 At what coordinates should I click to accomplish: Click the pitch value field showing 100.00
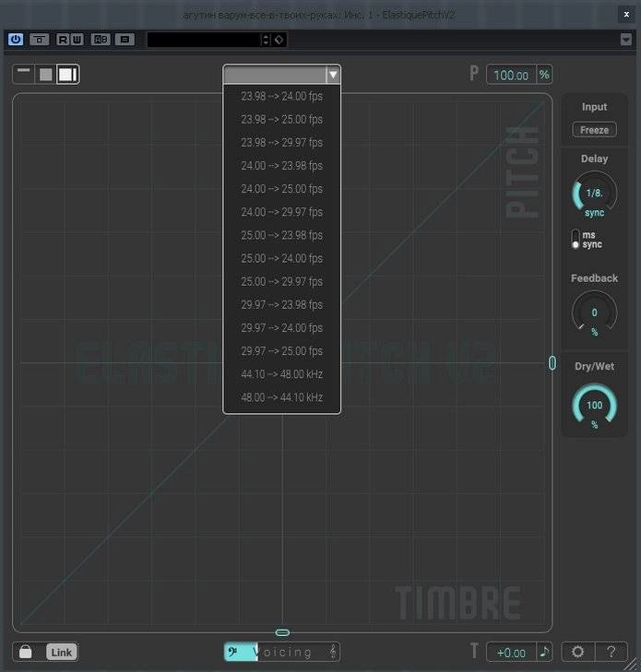[x=511, y=75]
